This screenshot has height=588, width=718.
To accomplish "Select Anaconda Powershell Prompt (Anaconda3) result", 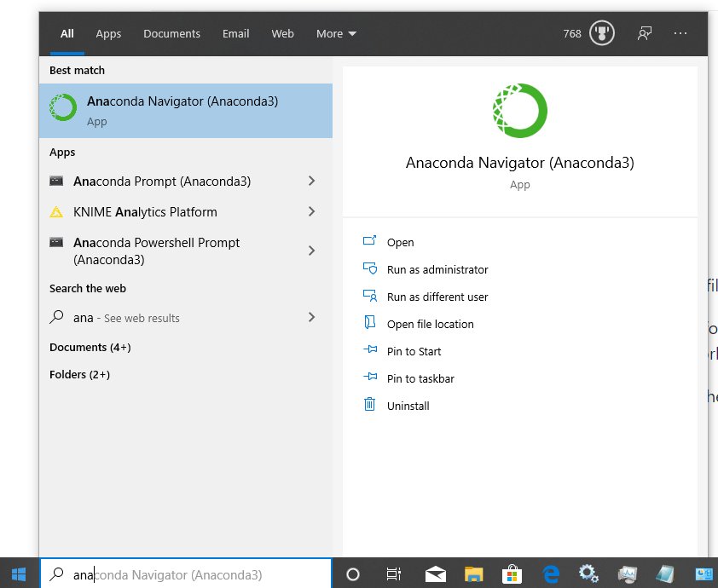I will click(186, 251).
